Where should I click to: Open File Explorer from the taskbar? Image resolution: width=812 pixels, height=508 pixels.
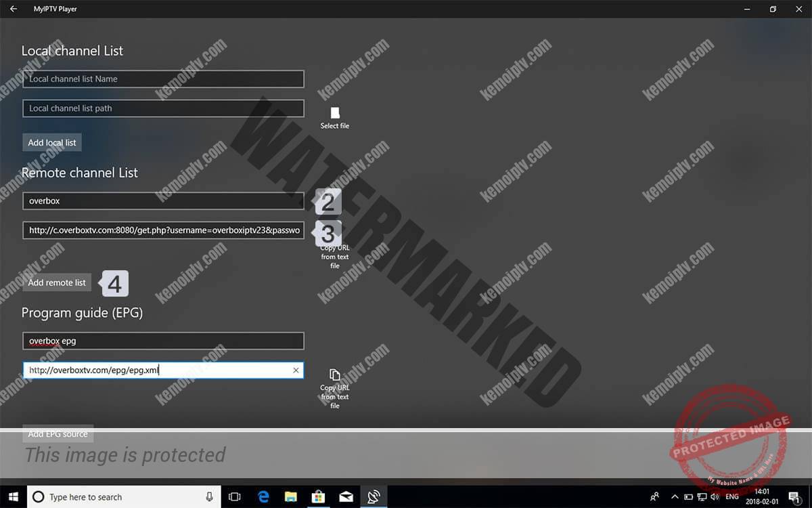pos(290,496)
